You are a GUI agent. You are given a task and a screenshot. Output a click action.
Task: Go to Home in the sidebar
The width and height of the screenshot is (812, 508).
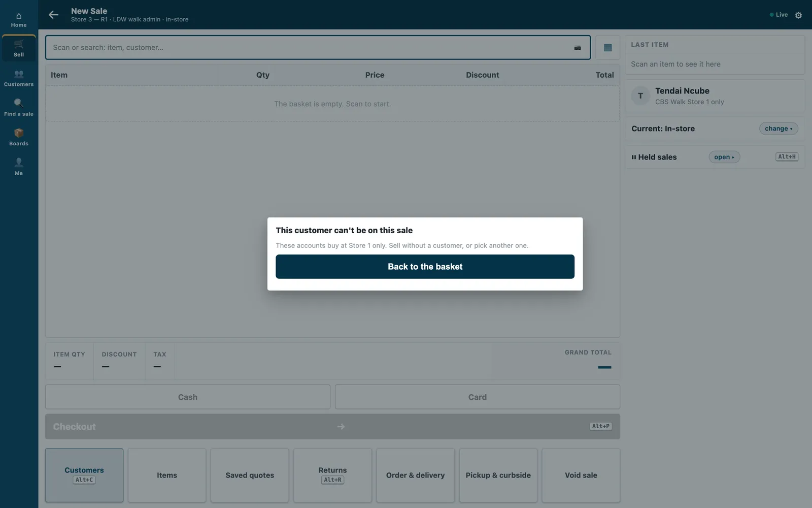pyautogui.click(x=19, y=20)
